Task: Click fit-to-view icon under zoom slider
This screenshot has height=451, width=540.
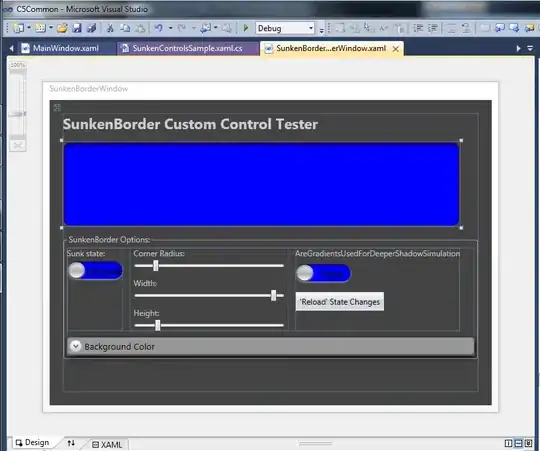Action: [18, 146]
